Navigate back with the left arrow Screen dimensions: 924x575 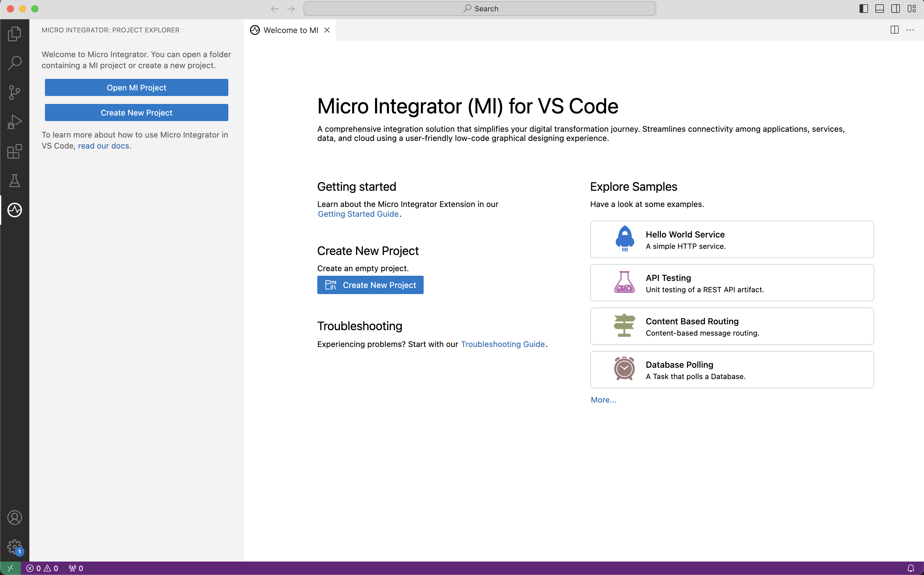pyautogui.click(x=274, y=9)
